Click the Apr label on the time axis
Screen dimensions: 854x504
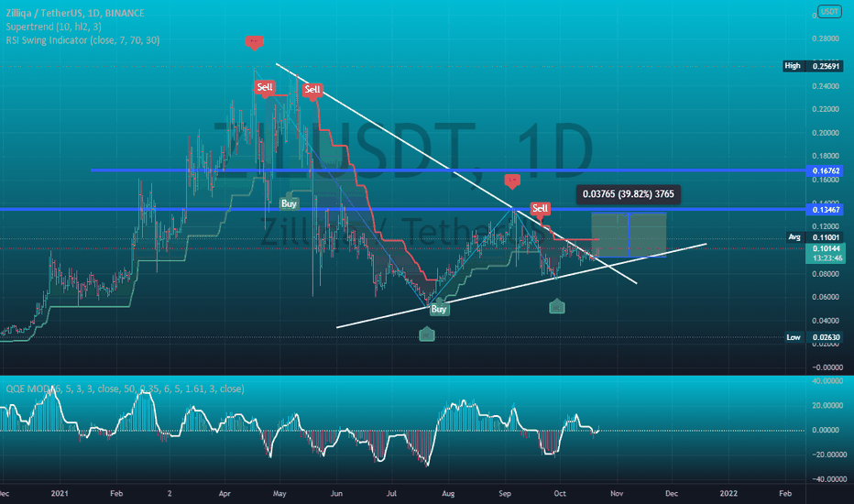click(224, 494)
